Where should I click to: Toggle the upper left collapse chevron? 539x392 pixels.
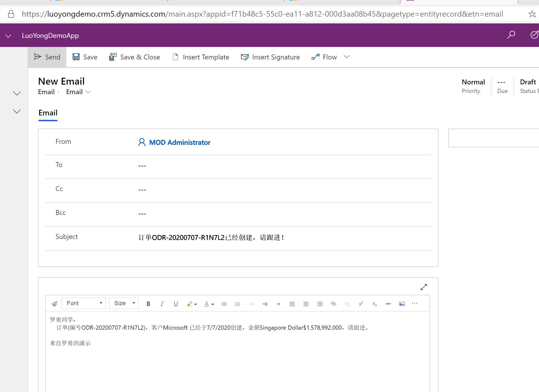pos(17,93)
